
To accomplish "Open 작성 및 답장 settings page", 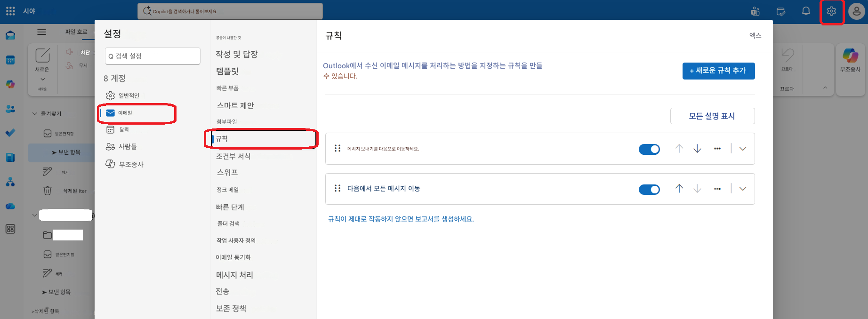I will pyautogui.click(x=237, y=54).
